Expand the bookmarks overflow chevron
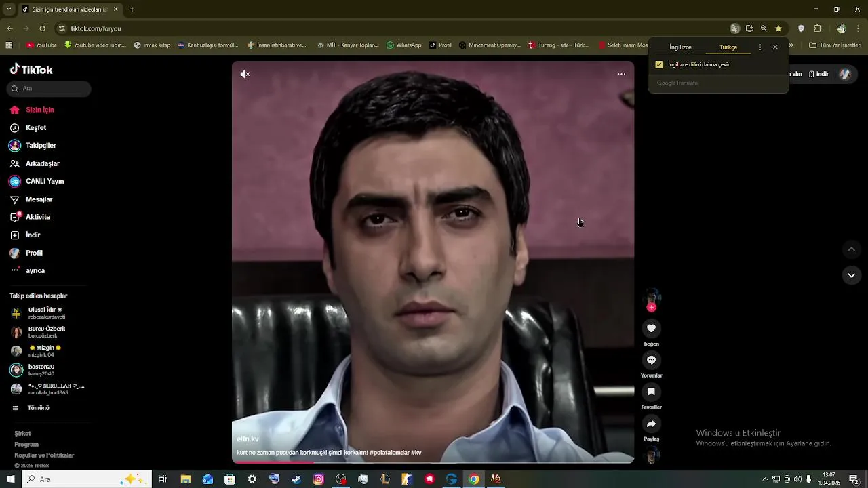The image size is (868, 488). pyautogui.click(x=791, y=45)
